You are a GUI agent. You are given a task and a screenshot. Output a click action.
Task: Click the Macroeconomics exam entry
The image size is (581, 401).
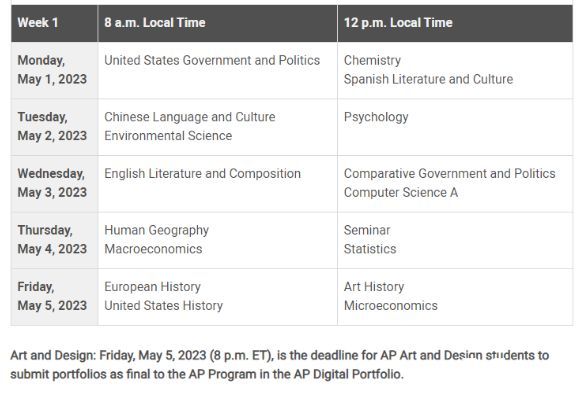coord(153,249)
